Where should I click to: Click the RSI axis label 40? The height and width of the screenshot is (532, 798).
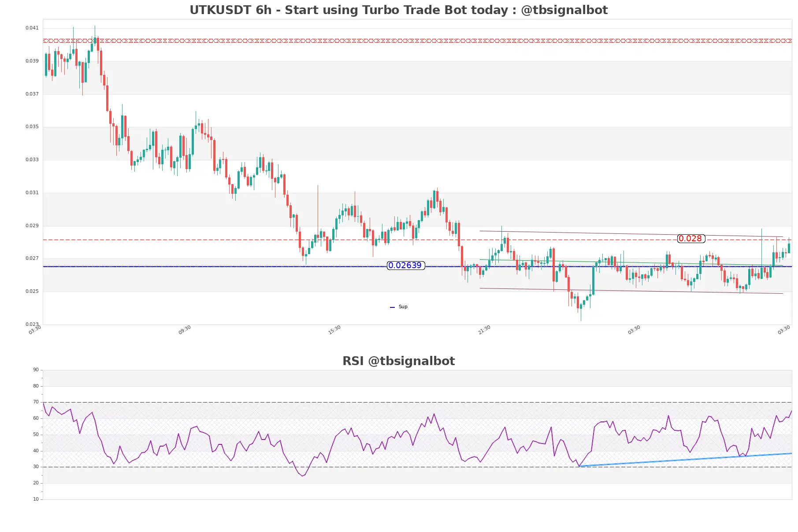click(x=36, y=451)
